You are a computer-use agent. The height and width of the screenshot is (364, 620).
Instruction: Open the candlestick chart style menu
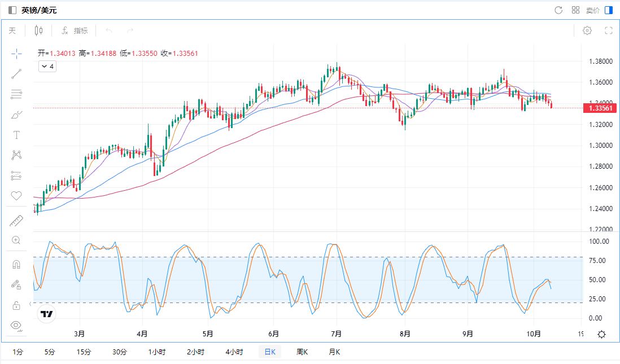(x=38, y=30)
